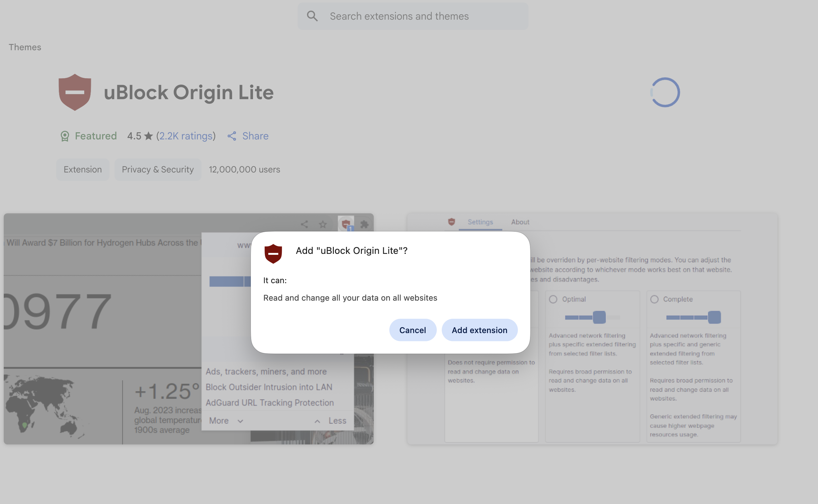Select the Optimal filtering mode radio button
The image size is (818, 504).
pyautogui.click(x=553, y=299)
